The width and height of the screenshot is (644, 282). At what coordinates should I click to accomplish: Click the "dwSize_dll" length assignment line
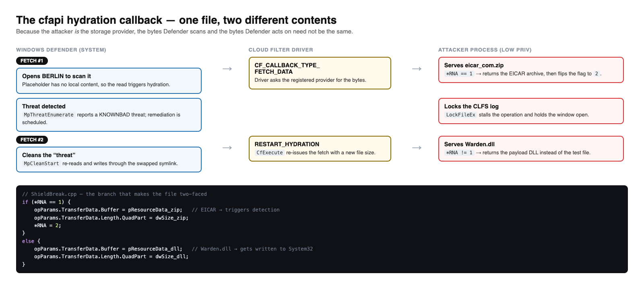[x=111, y=257]
